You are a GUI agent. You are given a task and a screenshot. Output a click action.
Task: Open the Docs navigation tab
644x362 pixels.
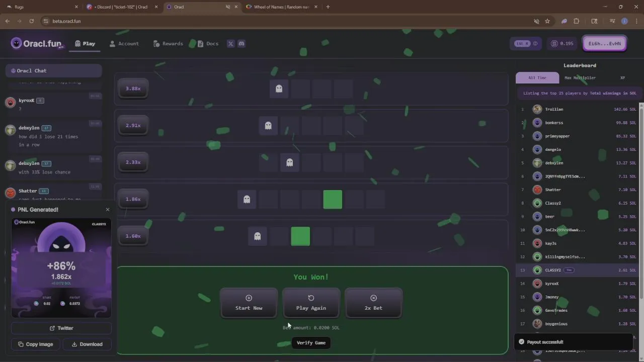tap(208, 44)
